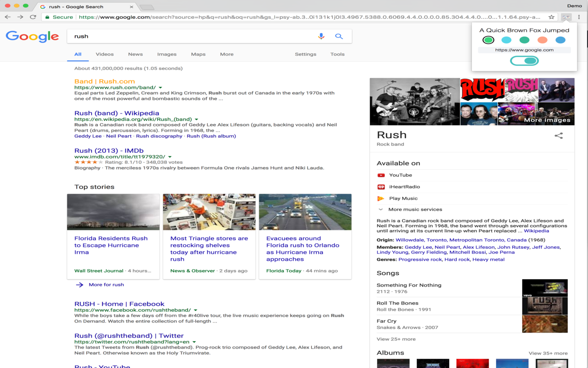Click the Something For Nothing song thumbnail

(x=545, y=288)
